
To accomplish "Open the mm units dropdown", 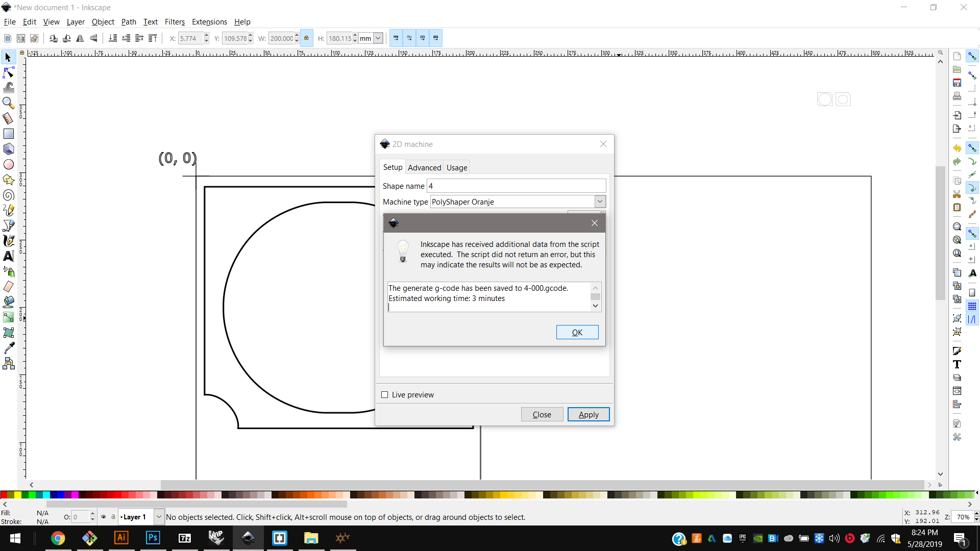I will point(378,38).
